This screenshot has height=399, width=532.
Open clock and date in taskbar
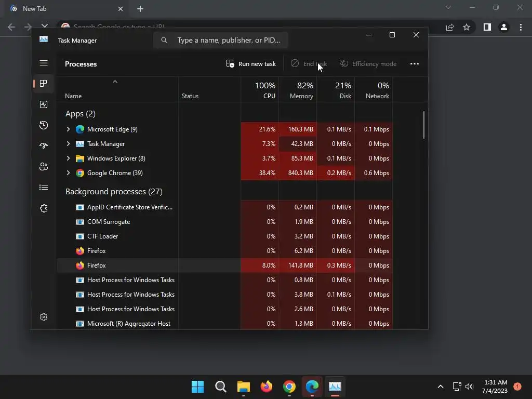[495, 387]
